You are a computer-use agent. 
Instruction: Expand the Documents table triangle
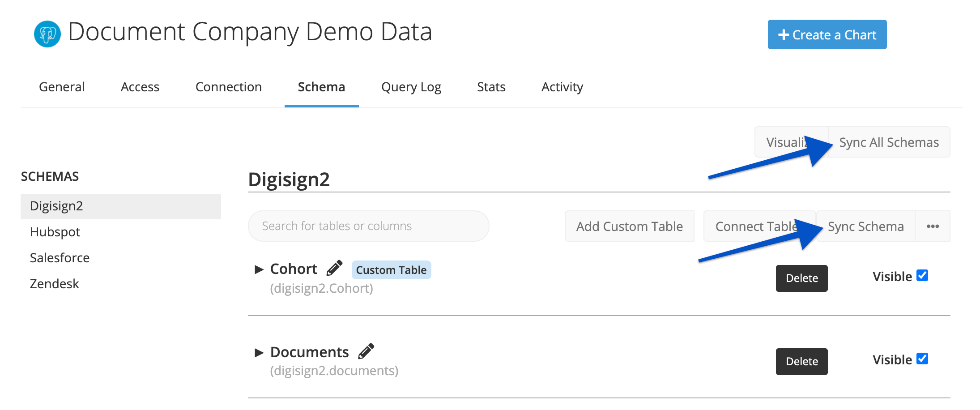coord(259,353)
